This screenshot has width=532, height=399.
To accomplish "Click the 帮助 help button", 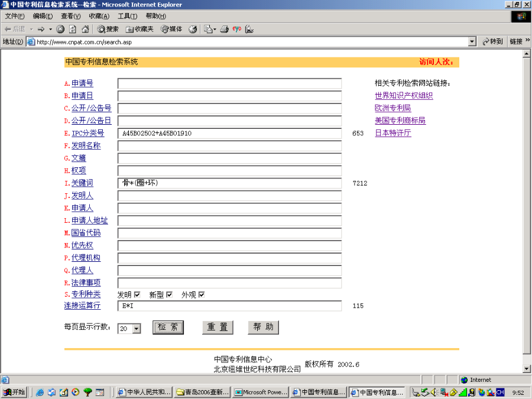I will 263,327.
